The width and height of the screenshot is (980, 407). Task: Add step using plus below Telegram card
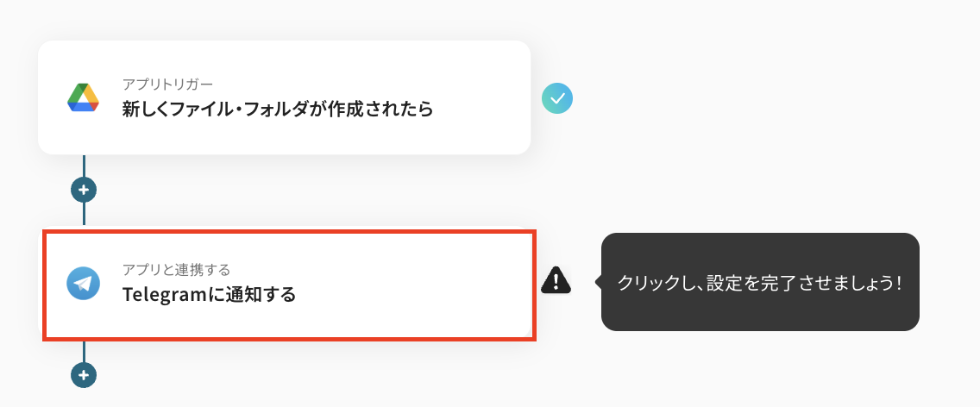click(84, 375)
